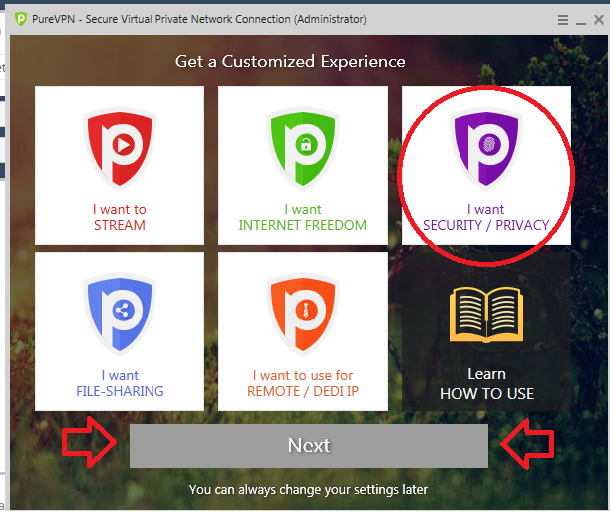Click 'You can always change your settings later' text

click(309, 489)
